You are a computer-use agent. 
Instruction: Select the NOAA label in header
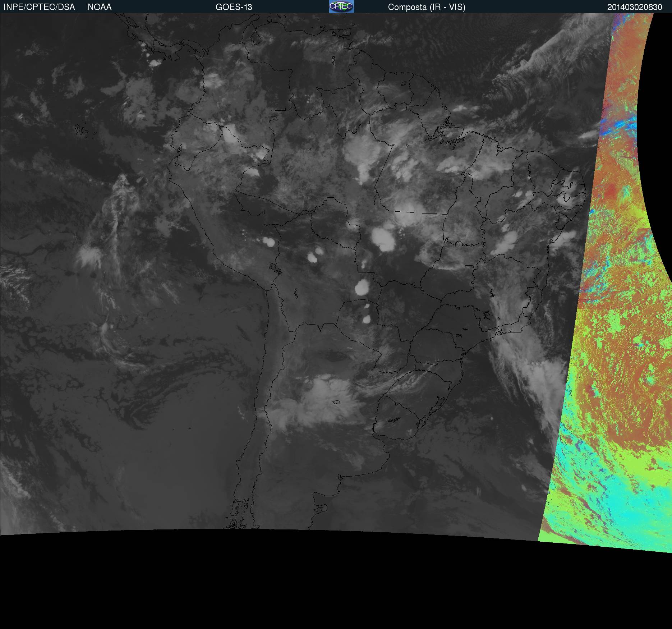pyautogui.click(x=100, y=7)
